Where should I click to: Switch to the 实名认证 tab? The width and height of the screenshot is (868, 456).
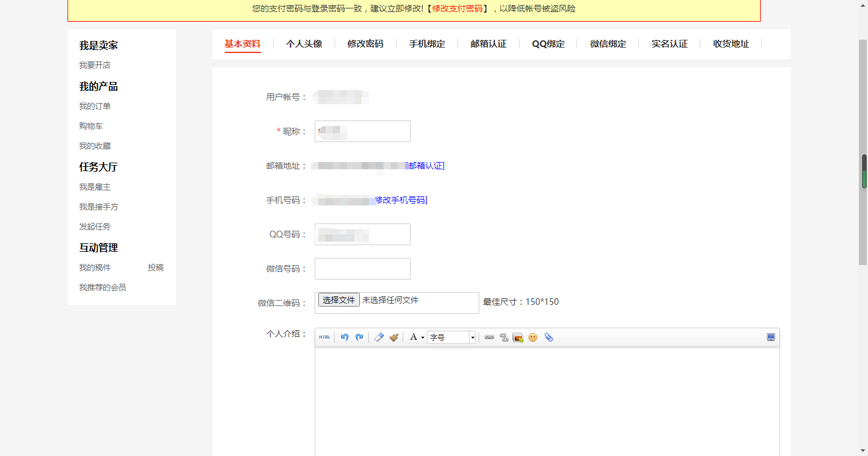pyautogui.click(x=669, y=43)
